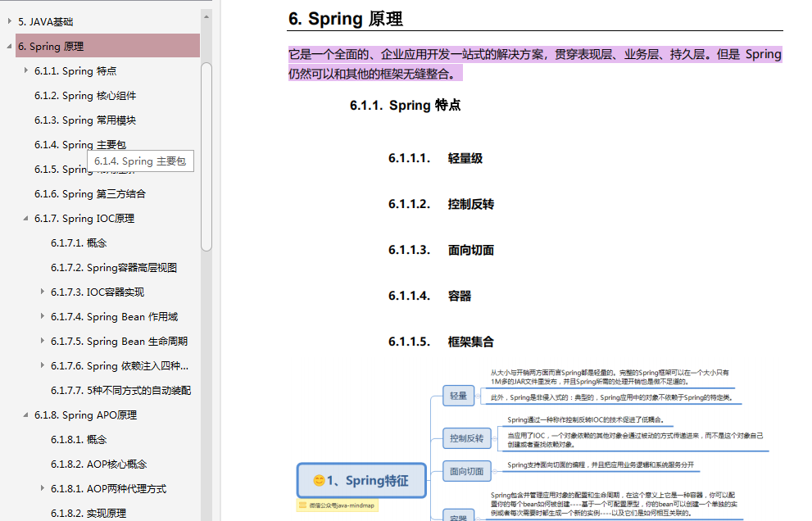Image resolution: width=812 pixels, height=521 pixels.
Task: Click the bookmark panel scrollbar thumb
Action: click(206, 156)
